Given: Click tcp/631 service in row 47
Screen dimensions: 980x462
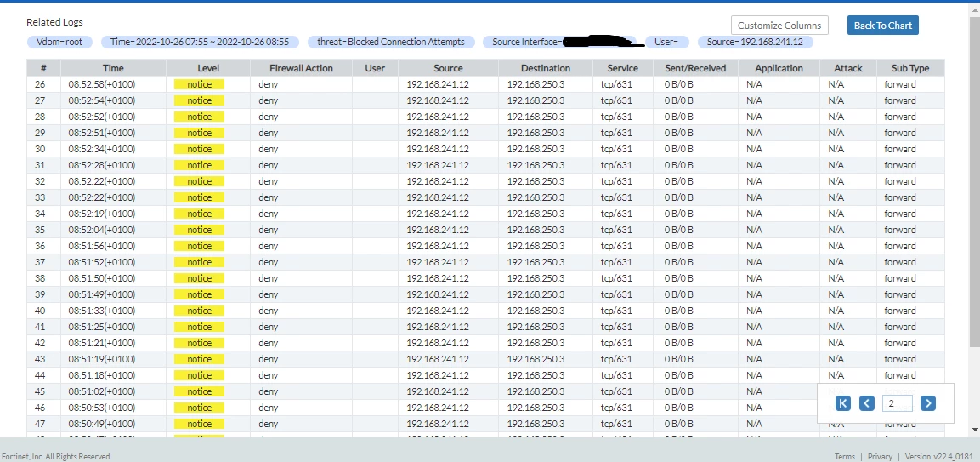Looking at the screenshot, I should click(616, 424).
